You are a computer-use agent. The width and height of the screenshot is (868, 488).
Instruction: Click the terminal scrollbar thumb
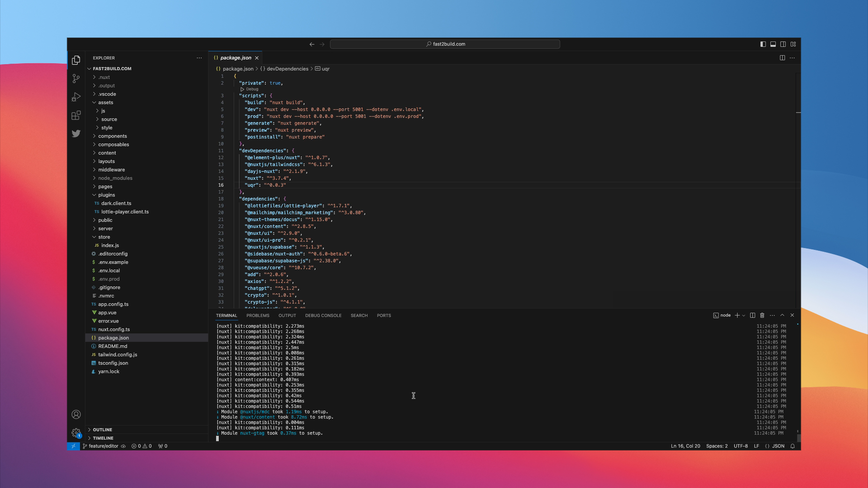coord(798,437)
